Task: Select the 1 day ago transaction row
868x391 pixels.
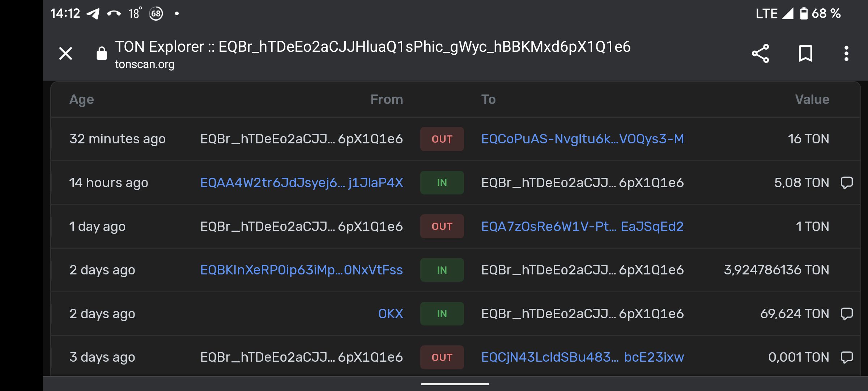Action: (97, 227)
